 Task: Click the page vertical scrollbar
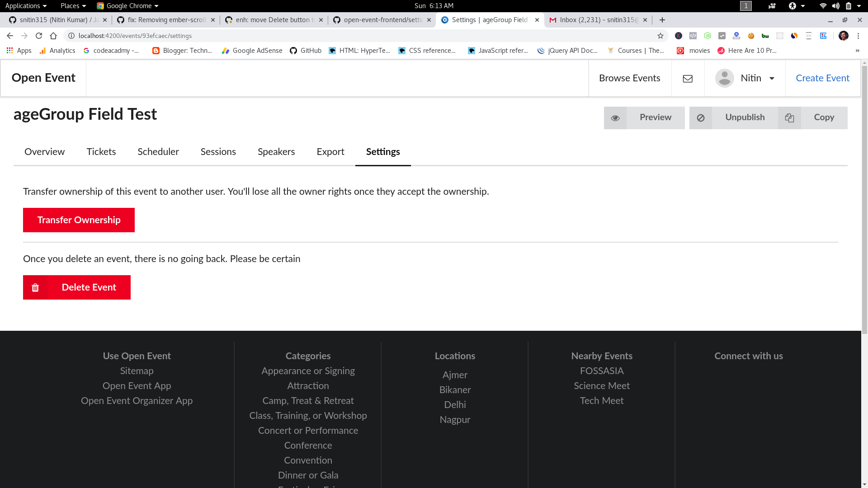point(864,199)
